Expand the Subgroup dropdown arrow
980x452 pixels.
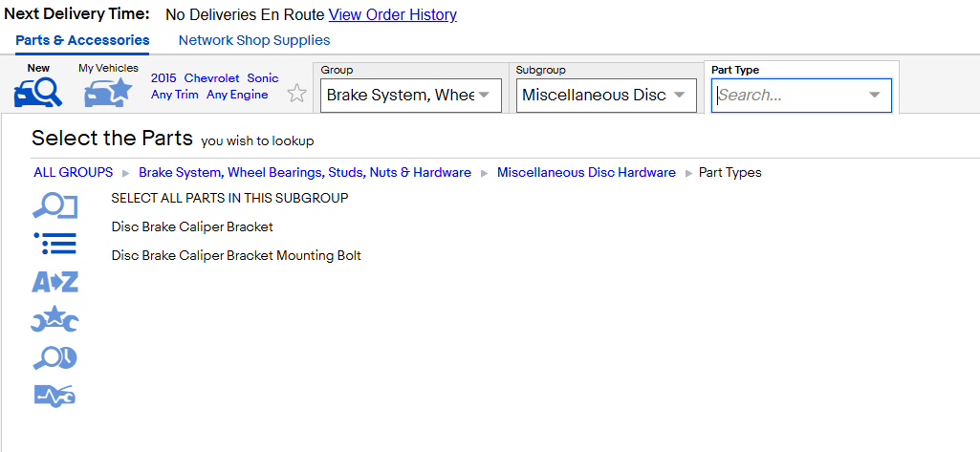[680, 95]
